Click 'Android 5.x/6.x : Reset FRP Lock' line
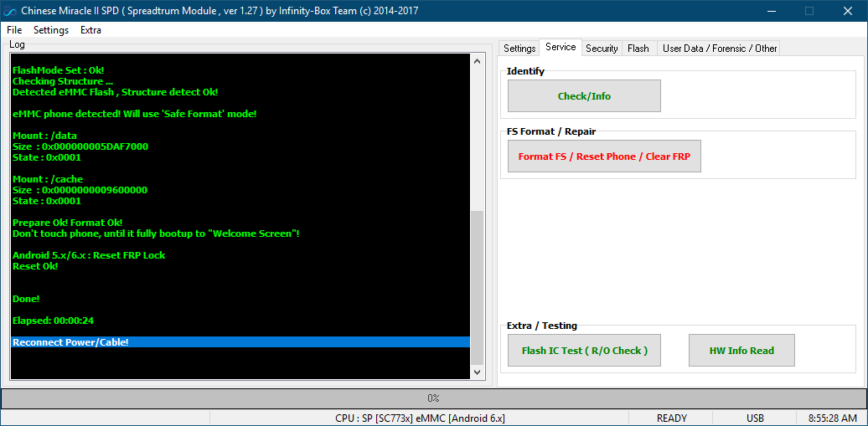Image resolution: width=868 pixels, height=426 pixels. click(x=89, y=255)
